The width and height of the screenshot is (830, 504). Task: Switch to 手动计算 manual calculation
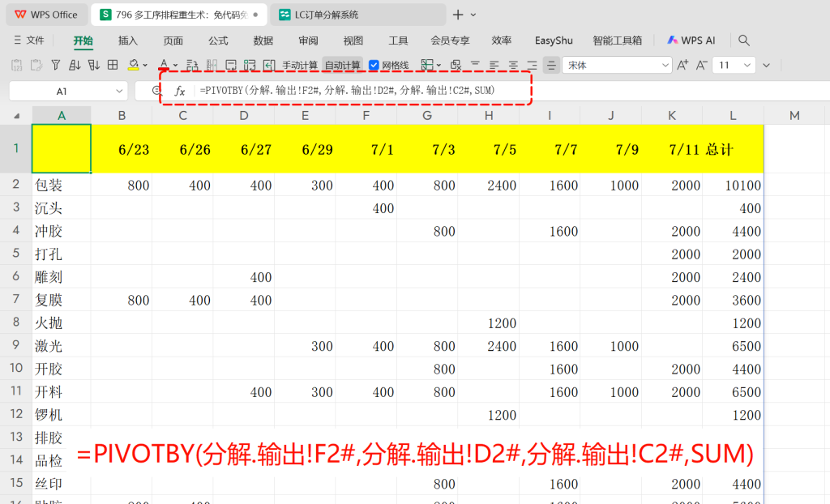pos(300,65)
